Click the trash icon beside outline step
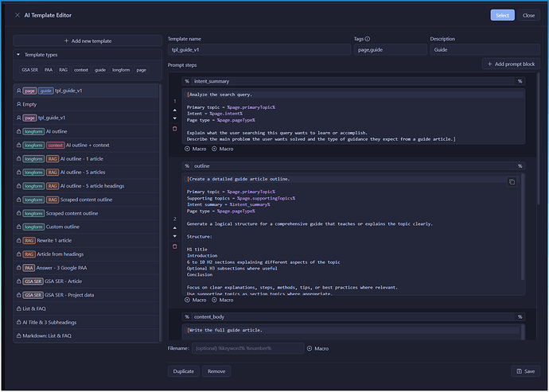The image size is (549, 392). (x=175, y=246)
